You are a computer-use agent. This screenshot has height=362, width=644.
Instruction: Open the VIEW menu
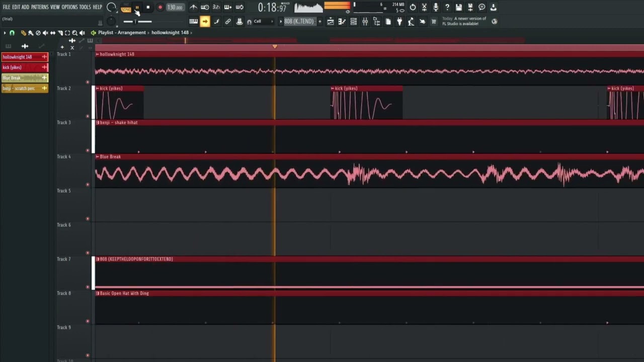click(55, 7)
